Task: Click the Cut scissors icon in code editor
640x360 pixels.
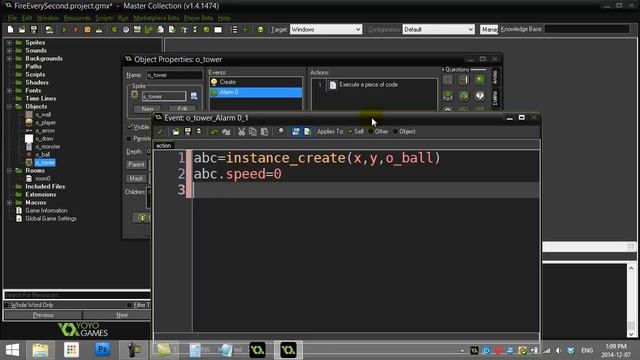Action: [x=241, y=131]
